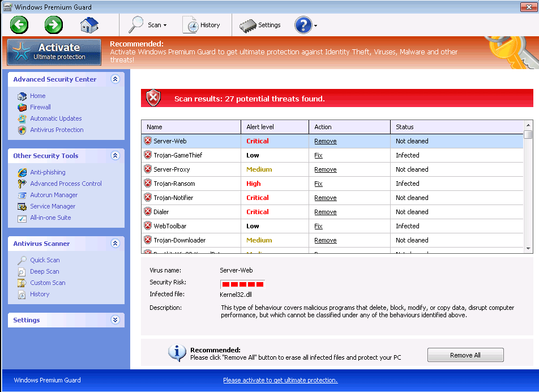
Task: Collapse the Other Security Tools panel
Action: (x=115, y=156)
